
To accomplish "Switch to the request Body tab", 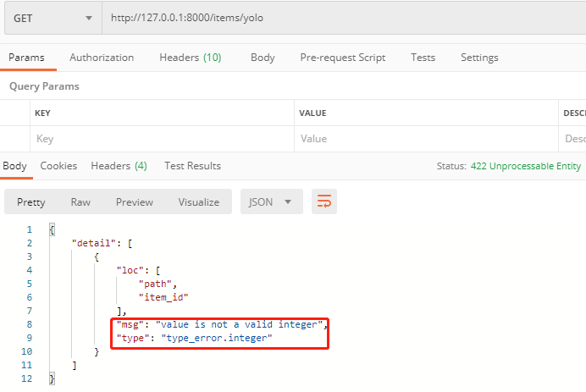I will (263, 58).
